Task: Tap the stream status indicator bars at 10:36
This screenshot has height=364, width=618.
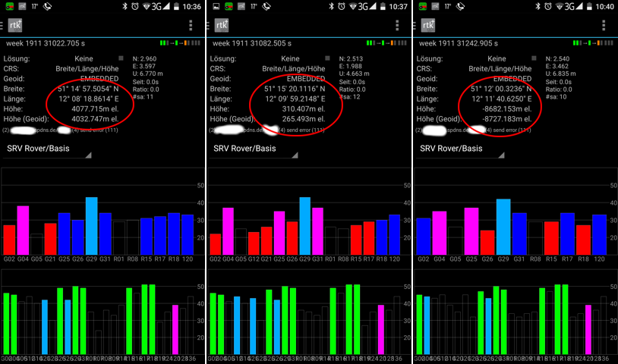Action: (181, 44)
